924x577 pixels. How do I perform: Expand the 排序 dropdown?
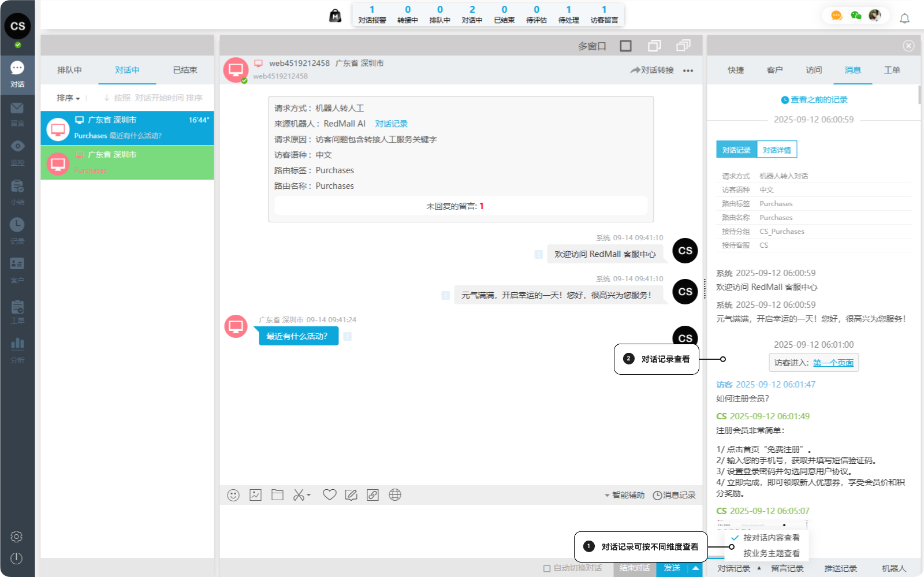[68, 98]
